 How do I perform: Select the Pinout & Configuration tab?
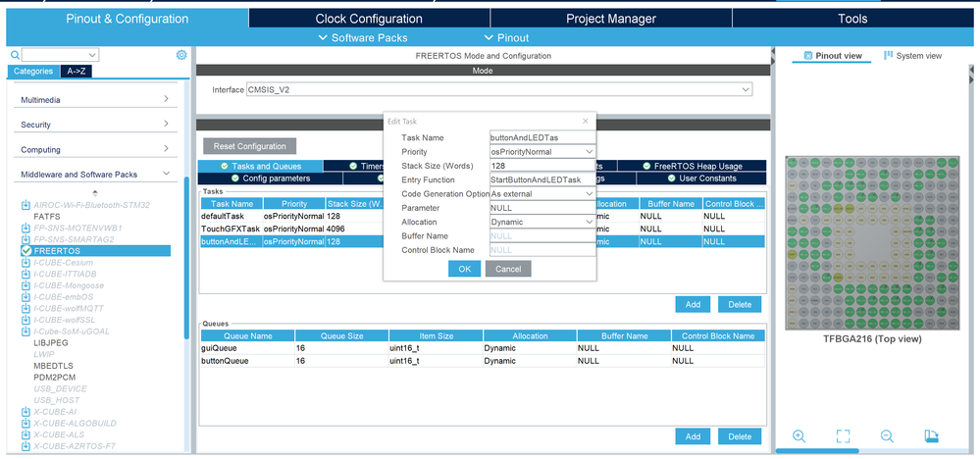point(127,19)
